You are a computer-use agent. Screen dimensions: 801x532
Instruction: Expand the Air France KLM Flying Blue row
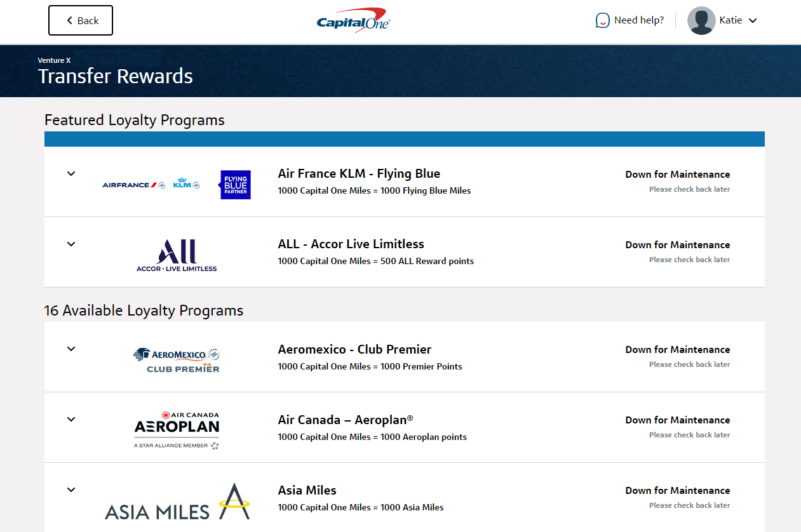71,173
